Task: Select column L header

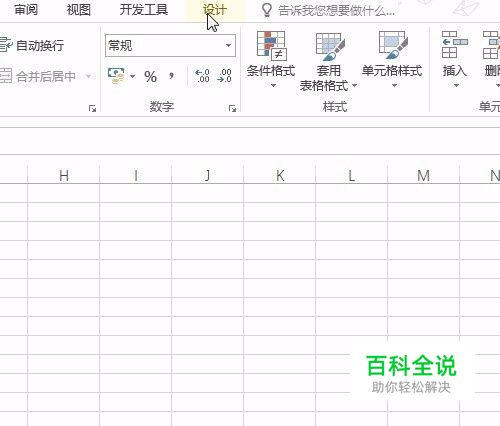Action: (352, 175)
